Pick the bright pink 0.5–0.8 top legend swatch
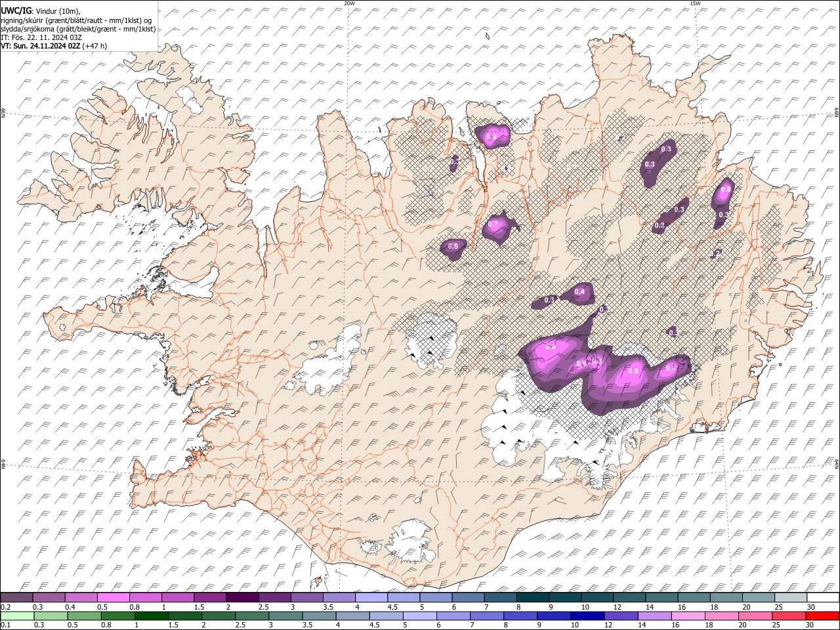Image resolution: width=840 pixels, height=630 pixels. tap(113, 597)
